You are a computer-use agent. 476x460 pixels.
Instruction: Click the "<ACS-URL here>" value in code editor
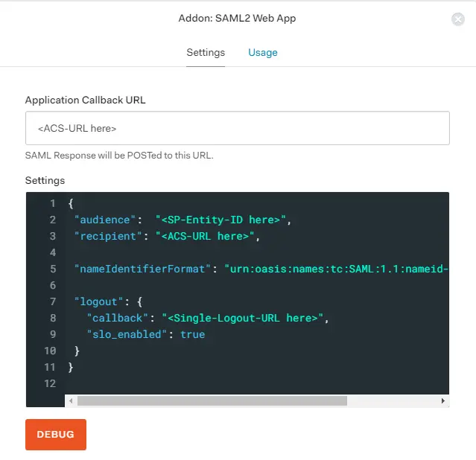(207, 236)
